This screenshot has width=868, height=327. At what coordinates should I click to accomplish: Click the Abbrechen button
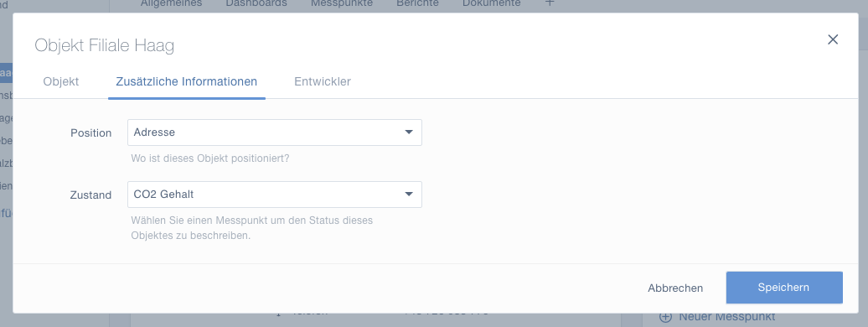(675, 288)
